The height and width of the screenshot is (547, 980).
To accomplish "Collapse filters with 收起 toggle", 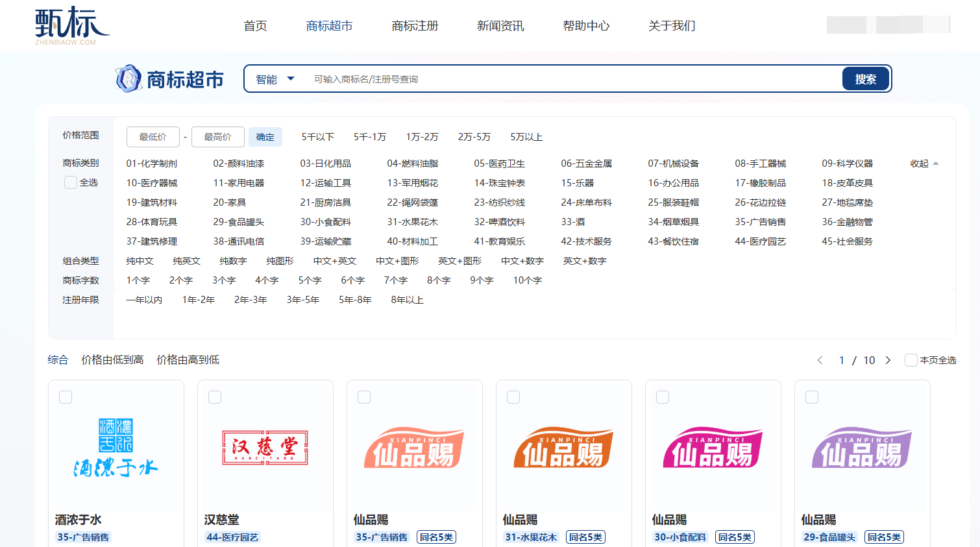I will tap(924, 164).
